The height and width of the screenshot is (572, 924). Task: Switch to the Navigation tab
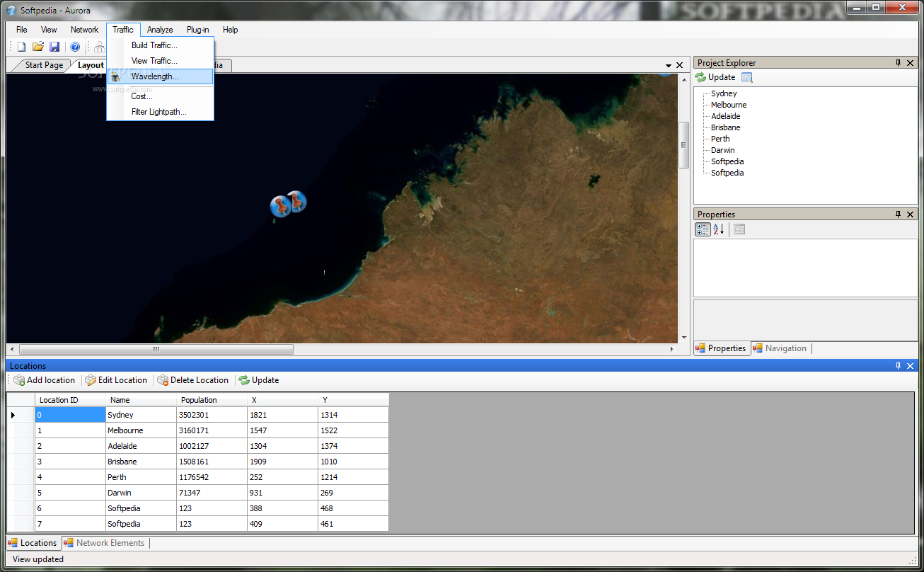pos(780,348)
